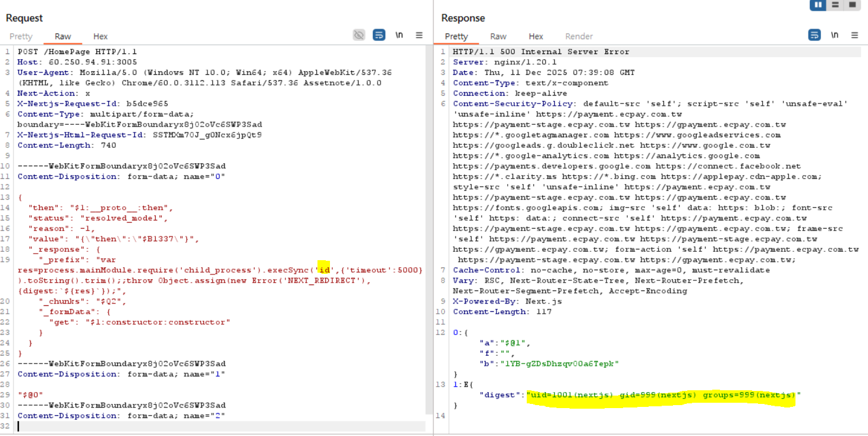The height and width of the screenshot is (436, 868).
Task: Switch the Request view to Pretty tab
Action: coord(21,36)
